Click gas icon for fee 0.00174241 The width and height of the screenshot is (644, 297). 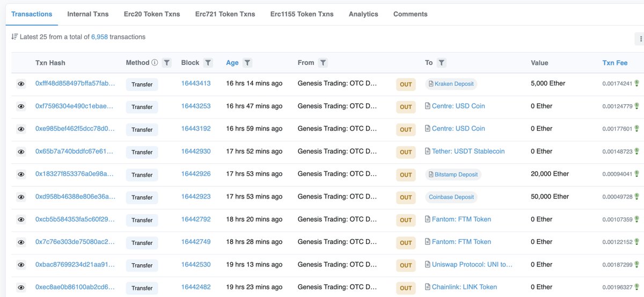[x=637, y=84]
